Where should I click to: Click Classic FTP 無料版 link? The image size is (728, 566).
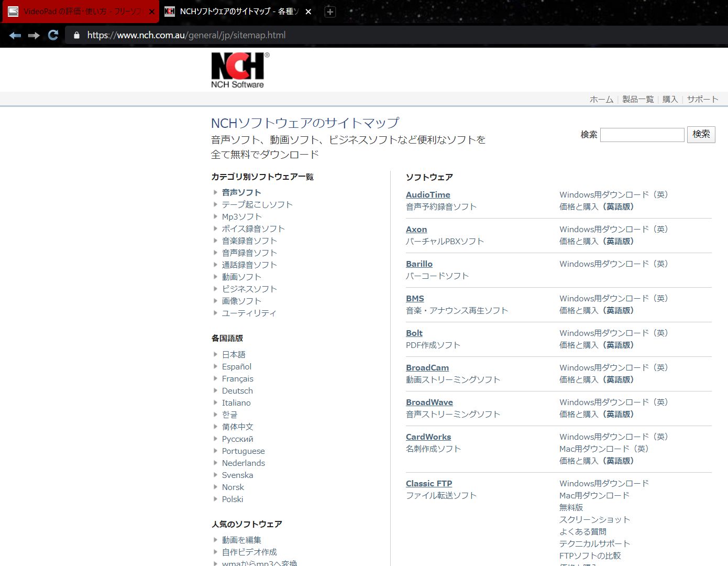(x=571, y=507)
